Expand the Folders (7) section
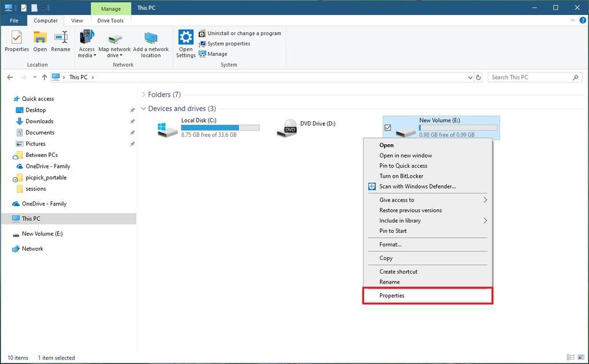 (x=143, y=94)
